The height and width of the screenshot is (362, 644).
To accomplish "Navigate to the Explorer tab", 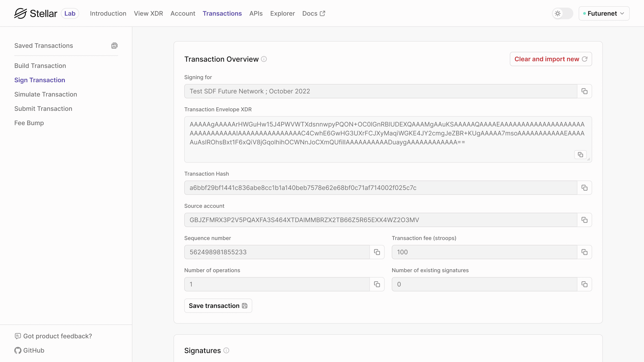I will tap(282, 13).
